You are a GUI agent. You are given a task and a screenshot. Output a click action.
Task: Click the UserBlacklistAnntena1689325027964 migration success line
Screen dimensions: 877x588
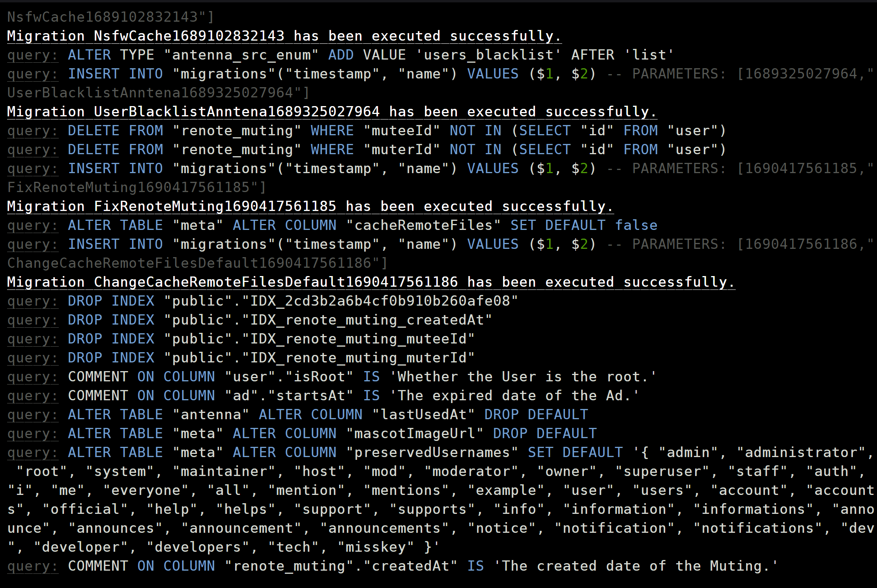[x=332, y=112]
